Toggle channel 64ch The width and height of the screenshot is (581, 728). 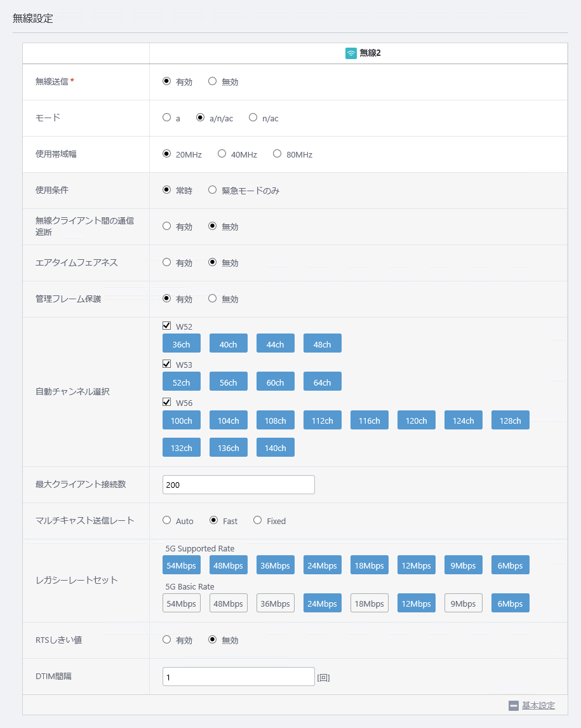(322, 382)
